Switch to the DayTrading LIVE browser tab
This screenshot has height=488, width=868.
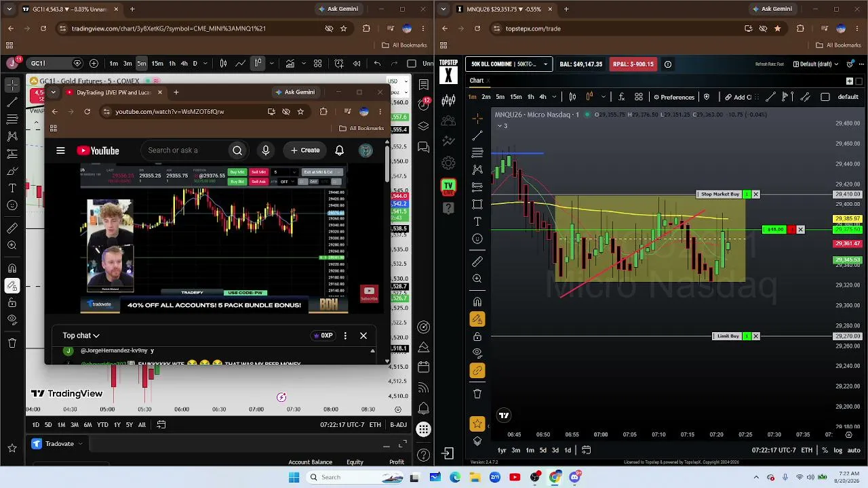point(114,92)
